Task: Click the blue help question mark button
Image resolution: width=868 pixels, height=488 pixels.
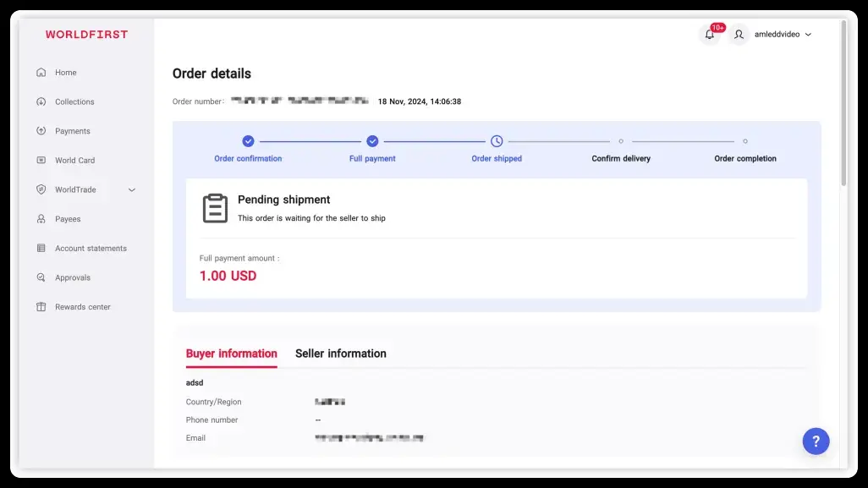Action: click(816, 441)
